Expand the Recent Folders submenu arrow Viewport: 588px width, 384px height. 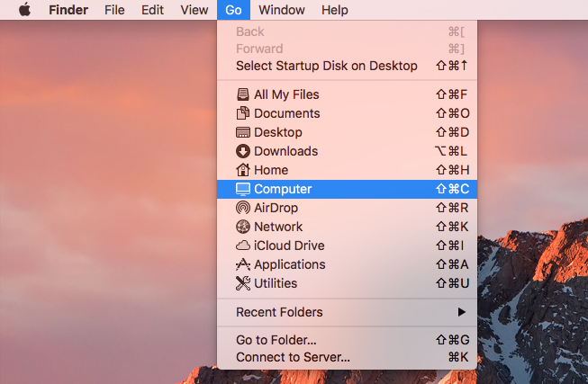(x=462, y=312)
